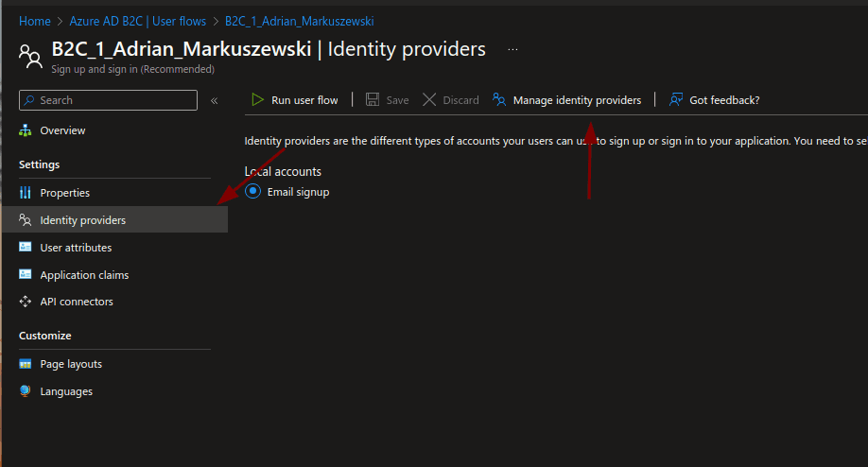Screen dimensions: 868x467
Task: Click the API connectors arrows icon
Action: 25,302
